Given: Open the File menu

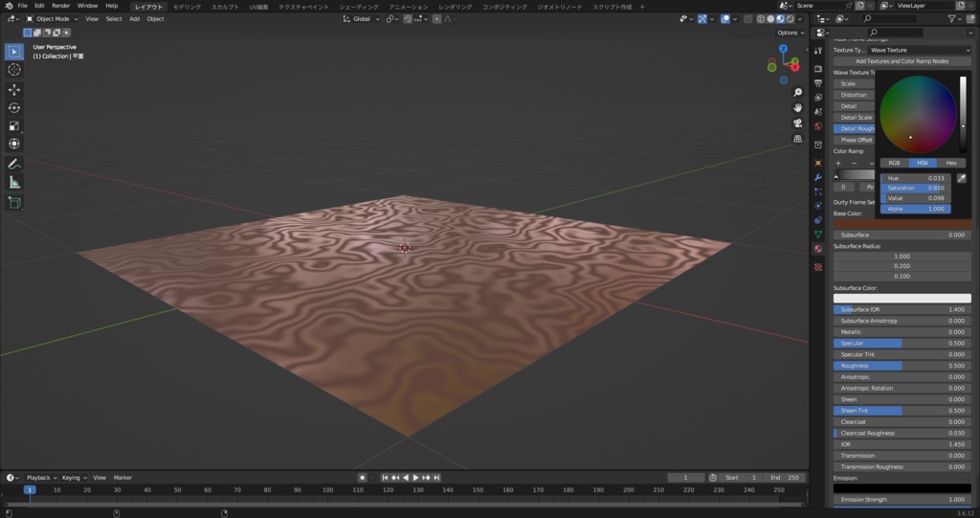Looking at the screenshot, I should (23, 6).
